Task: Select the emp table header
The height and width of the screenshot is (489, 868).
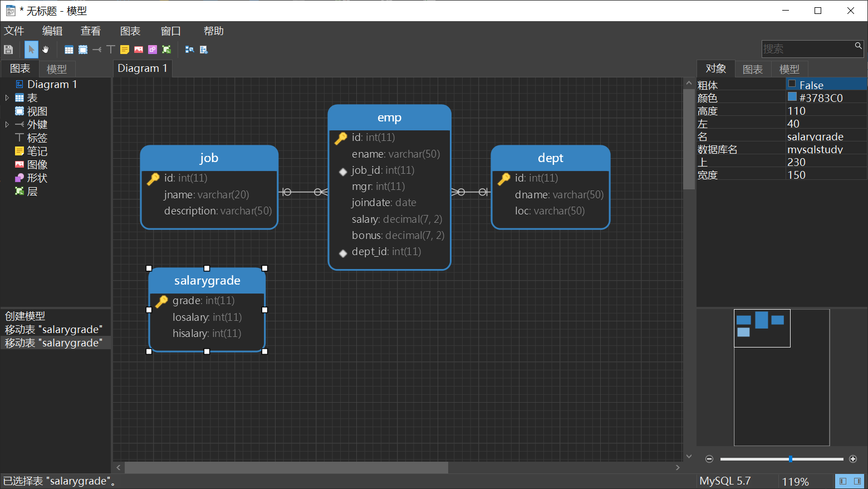Action: [x=389, y=118]
